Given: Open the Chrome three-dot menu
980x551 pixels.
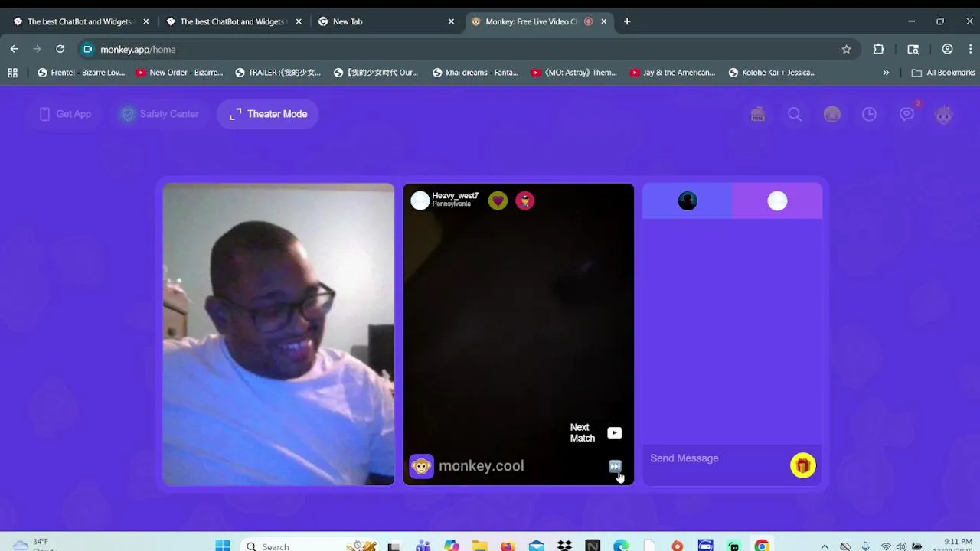Looking at the screenshot, I should 970,49.
